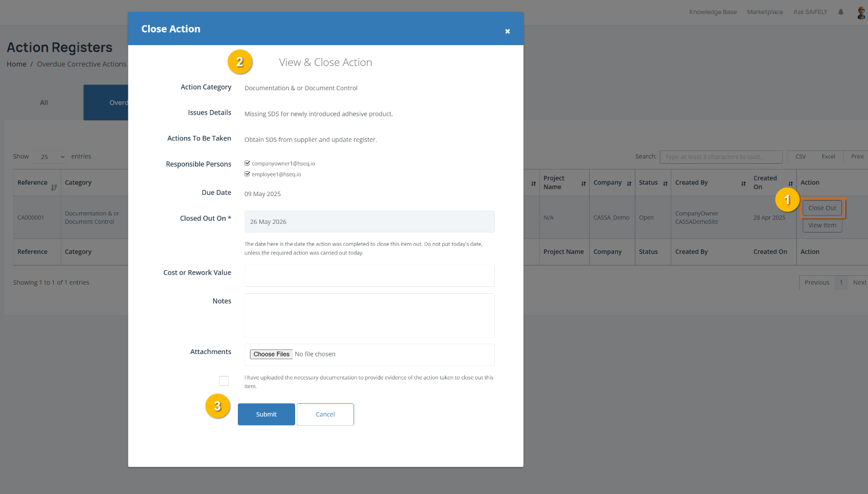Open notifications bell icon

[x=841, y=12]
